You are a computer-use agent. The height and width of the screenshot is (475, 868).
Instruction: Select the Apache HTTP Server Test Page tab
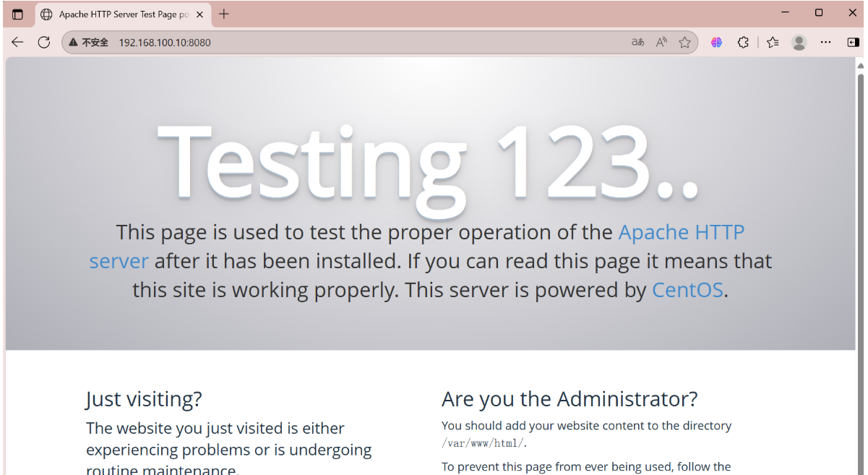(121, 14)
